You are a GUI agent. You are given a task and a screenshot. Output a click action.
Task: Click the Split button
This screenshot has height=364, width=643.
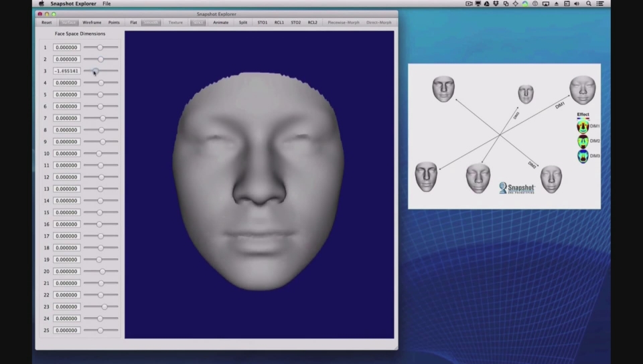click(242, 22)
